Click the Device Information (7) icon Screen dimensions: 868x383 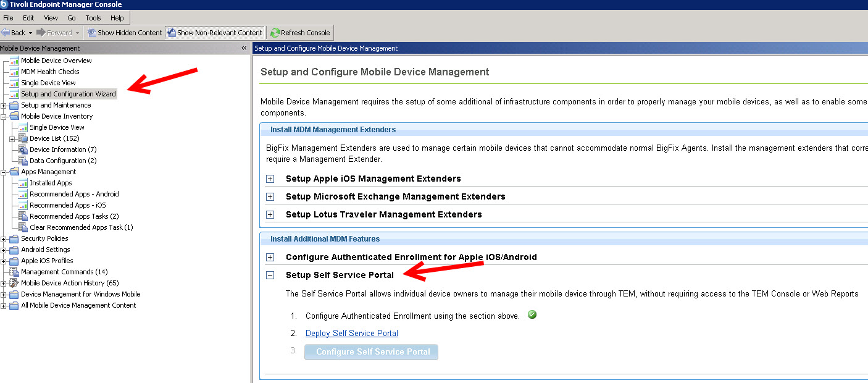23,149
